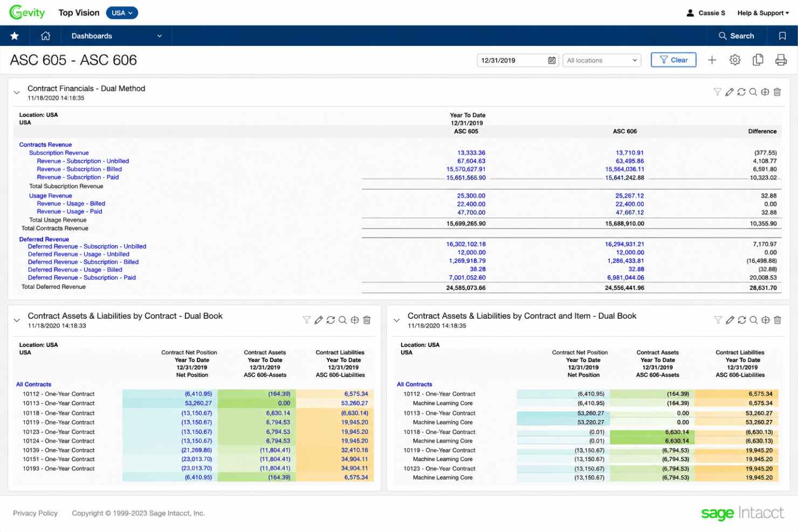This screenshot has width=798, height=532.
Task: Open dashboard settings gear
Action: [735, 60]
